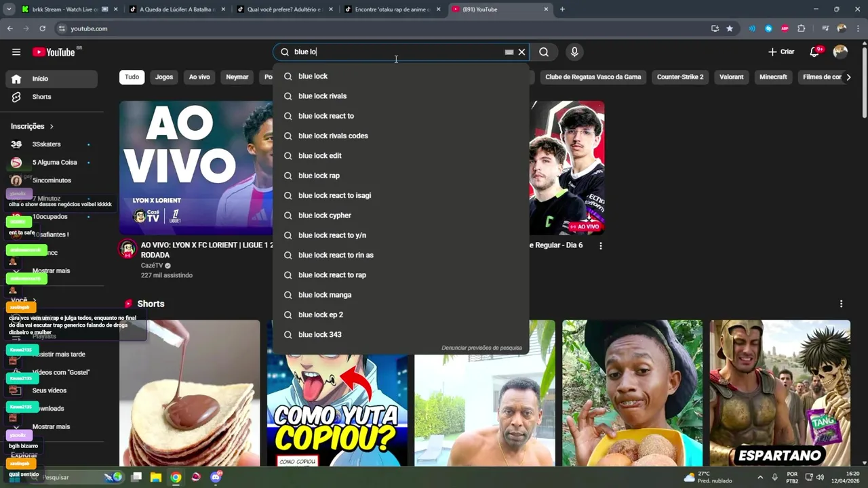Image resolution: width=868 pixels, height=488 pixels.
Task: Select the "Jogos" filter chip
Action: (x=164, y=77)
